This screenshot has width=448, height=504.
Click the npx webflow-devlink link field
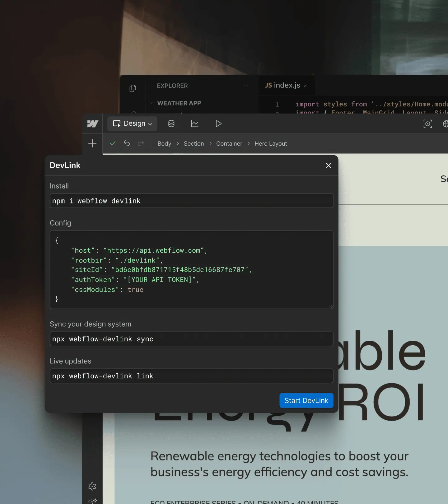191,376
